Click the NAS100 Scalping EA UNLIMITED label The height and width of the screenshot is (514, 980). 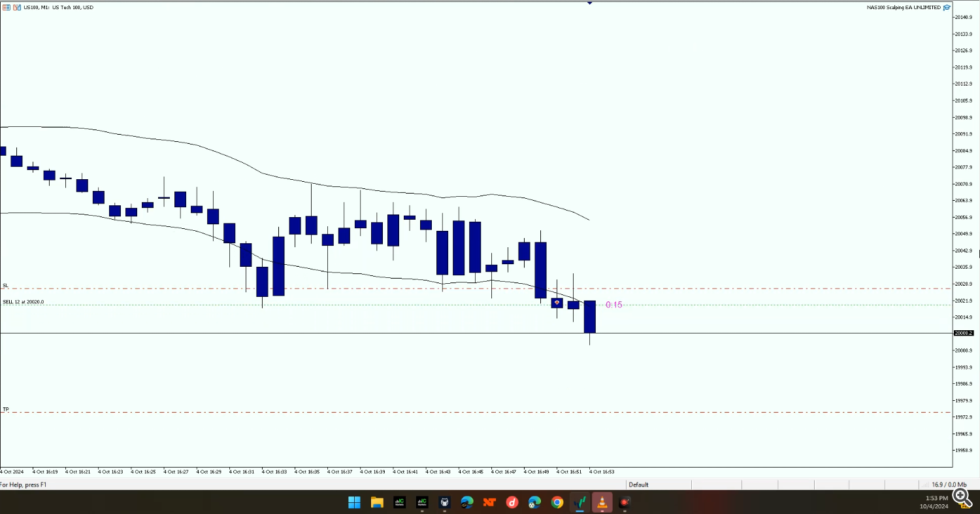click(904, 7)
